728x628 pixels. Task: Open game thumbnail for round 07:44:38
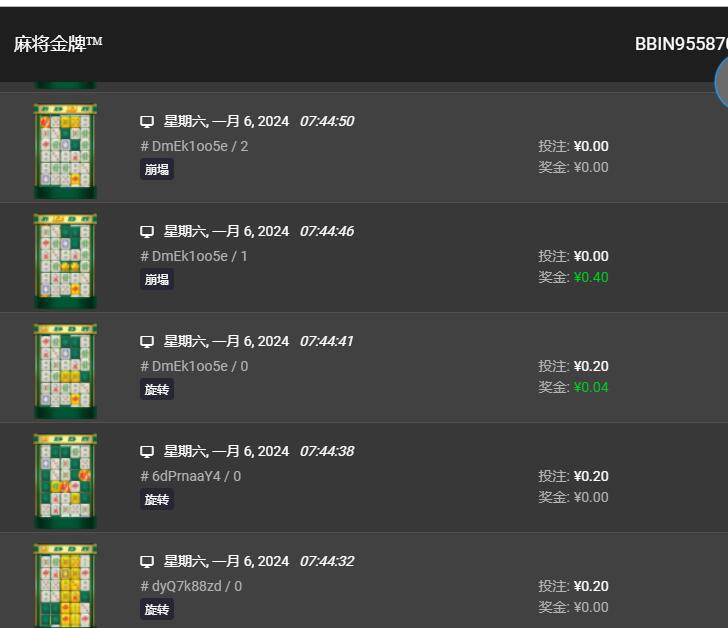click(x=65, y=481)
